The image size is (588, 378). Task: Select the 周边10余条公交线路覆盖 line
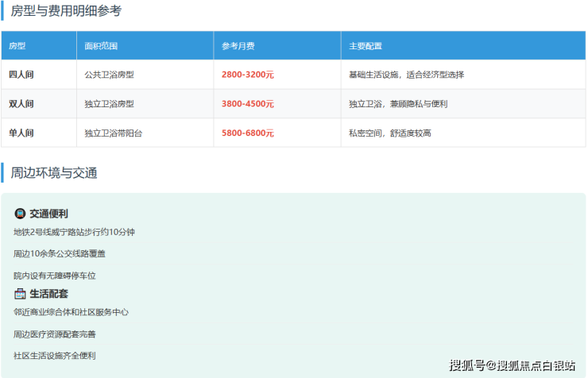(x=60, y=254)
